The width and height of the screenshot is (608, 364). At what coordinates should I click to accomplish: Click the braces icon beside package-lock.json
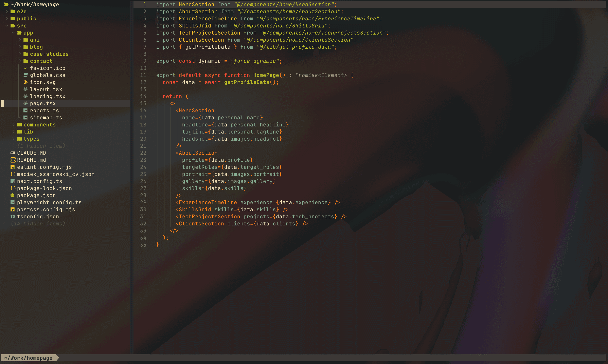pyautogui.click(x=13, y=188)
